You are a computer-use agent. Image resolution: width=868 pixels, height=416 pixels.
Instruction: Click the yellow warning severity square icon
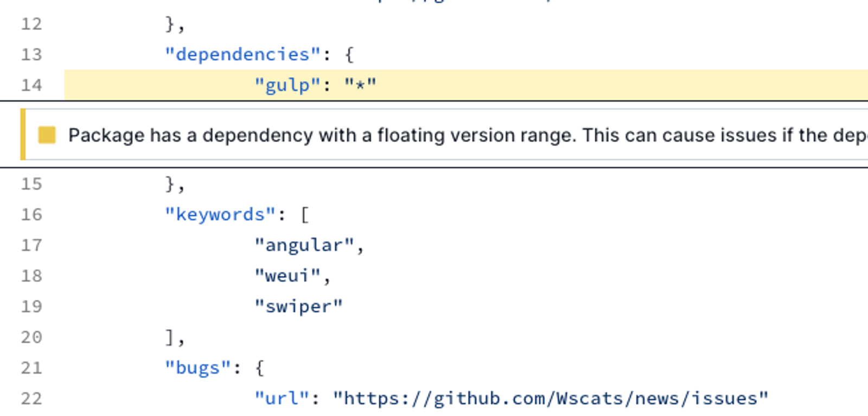coord(47,135)
